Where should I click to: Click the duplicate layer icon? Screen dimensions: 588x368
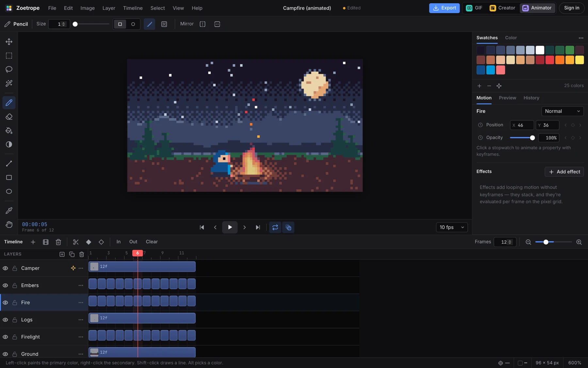tap(72, 254)
